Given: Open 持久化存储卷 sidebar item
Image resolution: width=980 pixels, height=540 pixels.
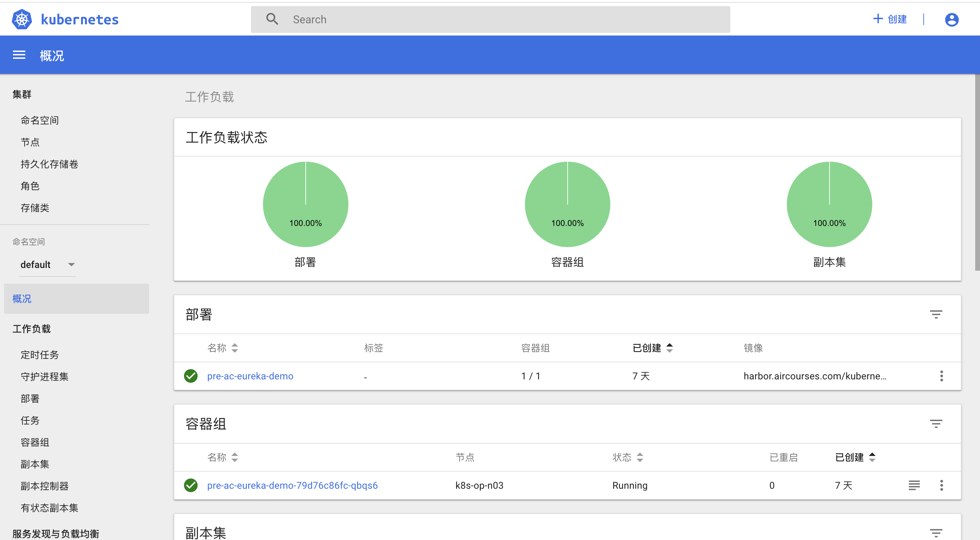Looking at the screenshot, I should click(x=49, y=164).
